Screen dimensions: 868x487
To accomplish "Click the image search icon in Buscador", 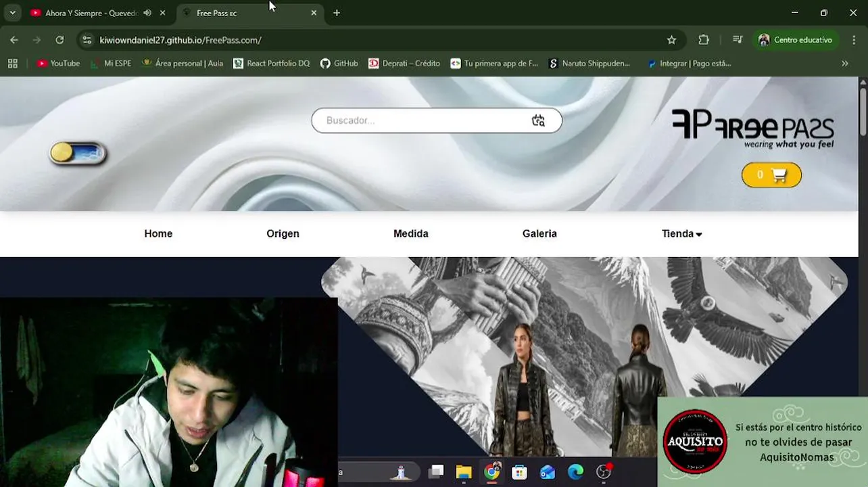I will 538,120.
